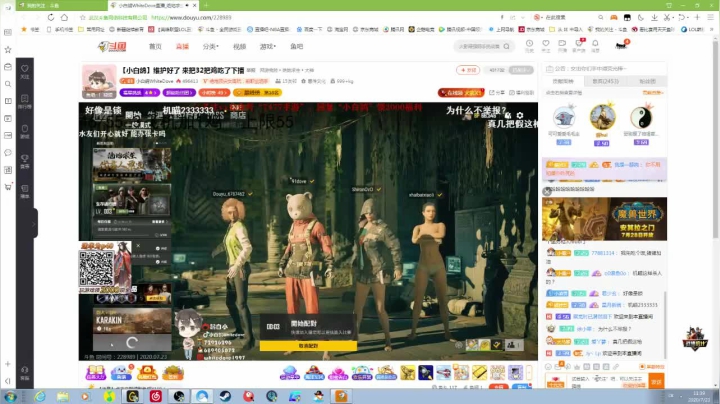Open the user avatar in header

pos(621,45)
